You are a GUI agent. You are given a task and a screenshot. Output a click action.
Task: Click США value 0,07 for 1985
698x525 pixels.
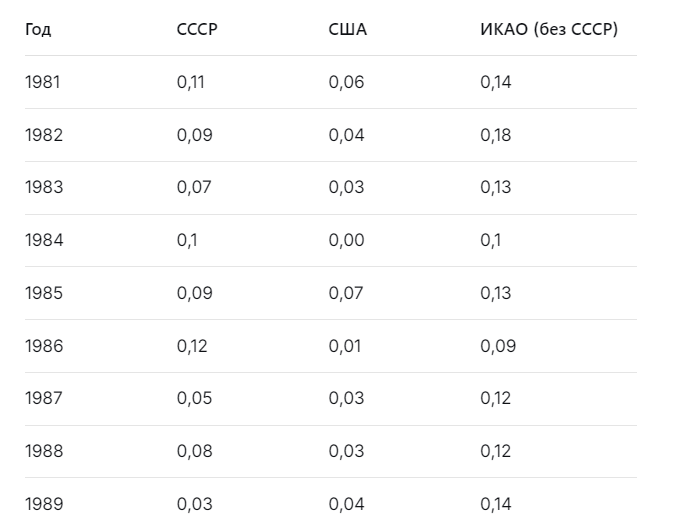pos(346,293)
